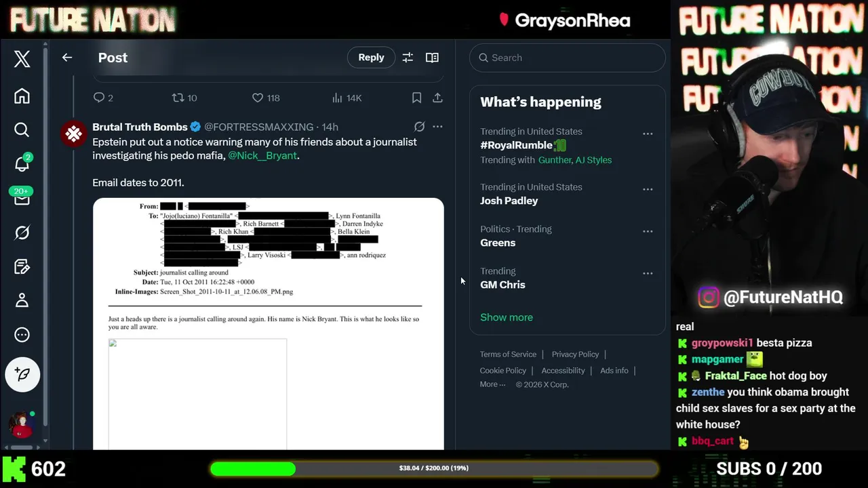Click the AJ Styles trending link
Image resolution: width=868 pixels, height=488 pixels.
coord(593,160)
